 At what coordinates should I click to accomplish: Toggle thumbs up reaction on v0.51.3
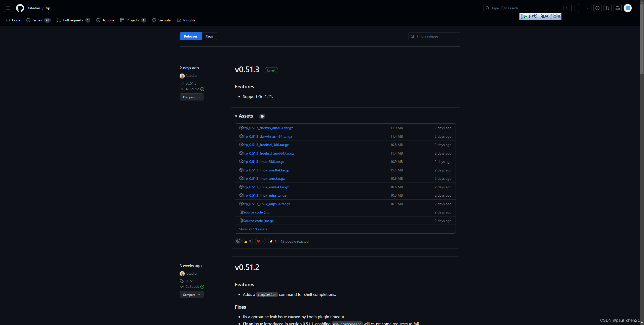pyautogui.click(x=248, y=241)
